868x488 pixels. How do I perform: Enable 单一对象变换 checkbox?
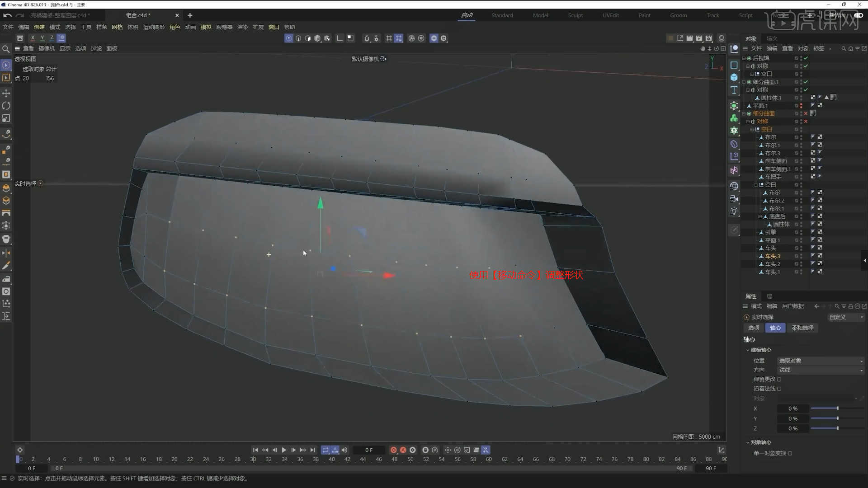(x=790, y=453)
